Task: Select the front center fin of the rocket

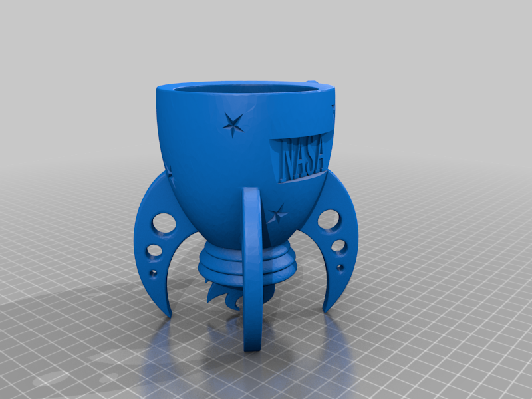Action: [x=253, y=268]
